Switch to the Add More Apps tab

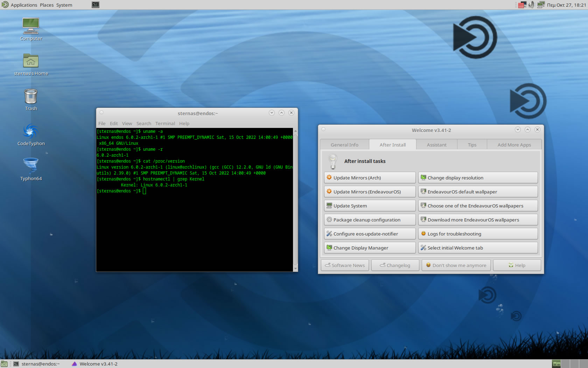coord(514,145)
